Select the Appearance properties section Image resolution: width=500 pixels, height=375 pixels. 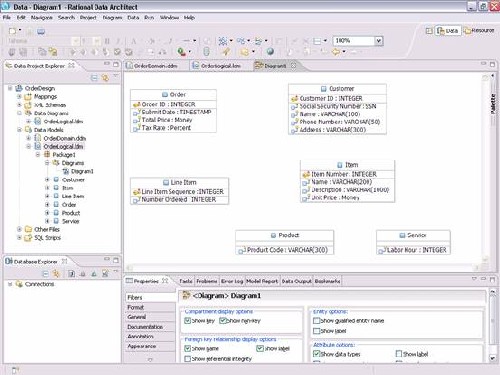click(150, 346)
